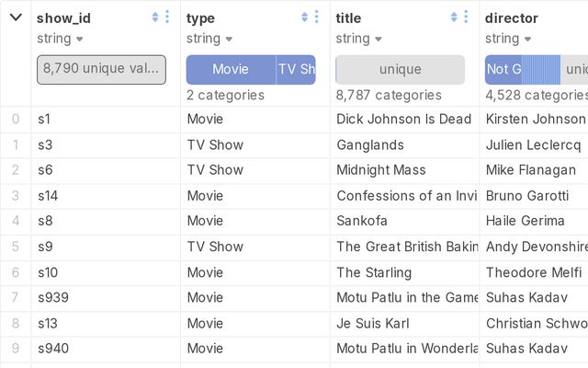Click the title unique summary bar
588x368 pixels.
click(401, 69)
